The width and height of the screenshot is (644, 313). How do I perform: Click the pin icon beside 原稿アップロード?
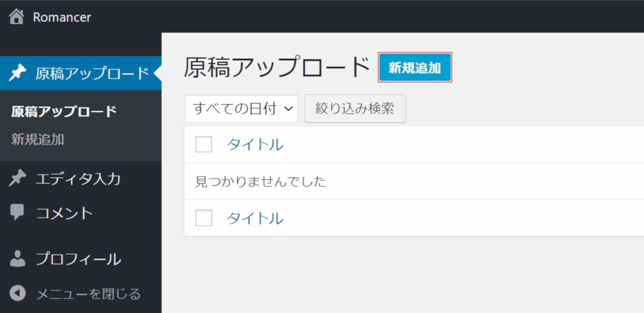18,73
